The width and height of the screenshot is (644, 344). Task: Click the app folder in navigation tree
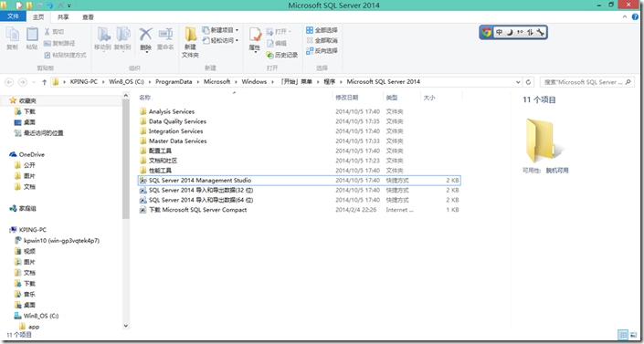[x=34, y=327]
